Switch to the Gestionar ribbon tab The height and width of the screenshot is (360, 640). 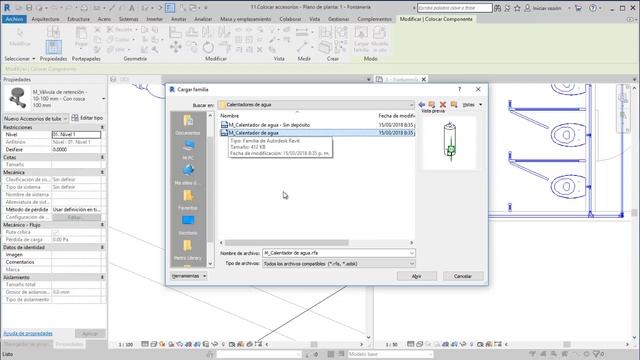(x=338, y=19)
